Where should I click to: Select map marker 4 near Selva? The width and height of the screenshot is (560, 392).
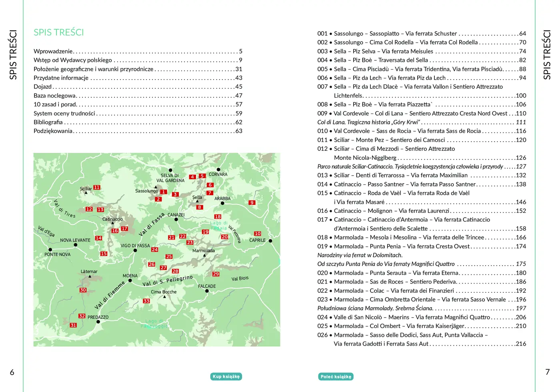click(192, 177)
